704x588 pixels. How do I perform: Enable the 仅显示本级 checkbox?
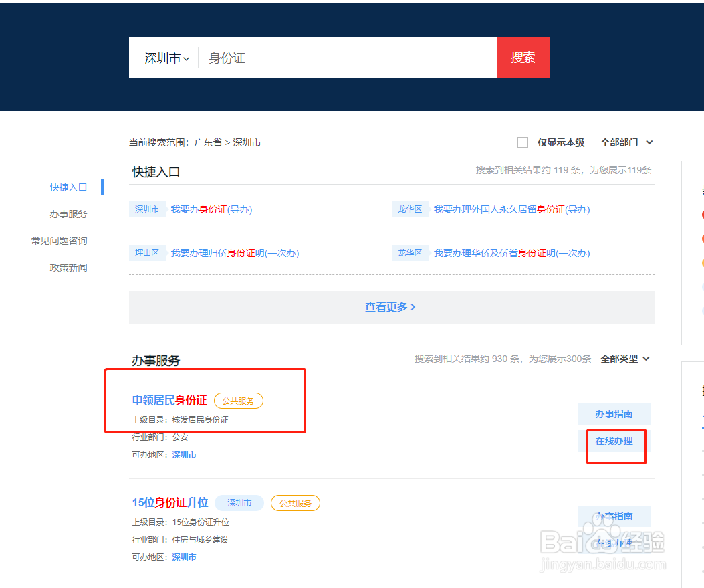click(522, 142)
